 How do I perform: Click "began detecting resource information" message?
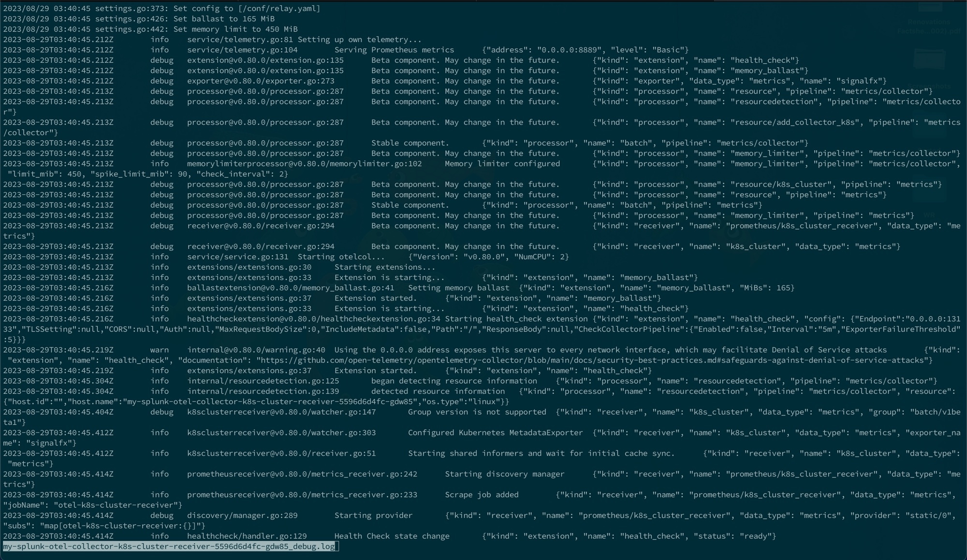click(x=454, y=381)
